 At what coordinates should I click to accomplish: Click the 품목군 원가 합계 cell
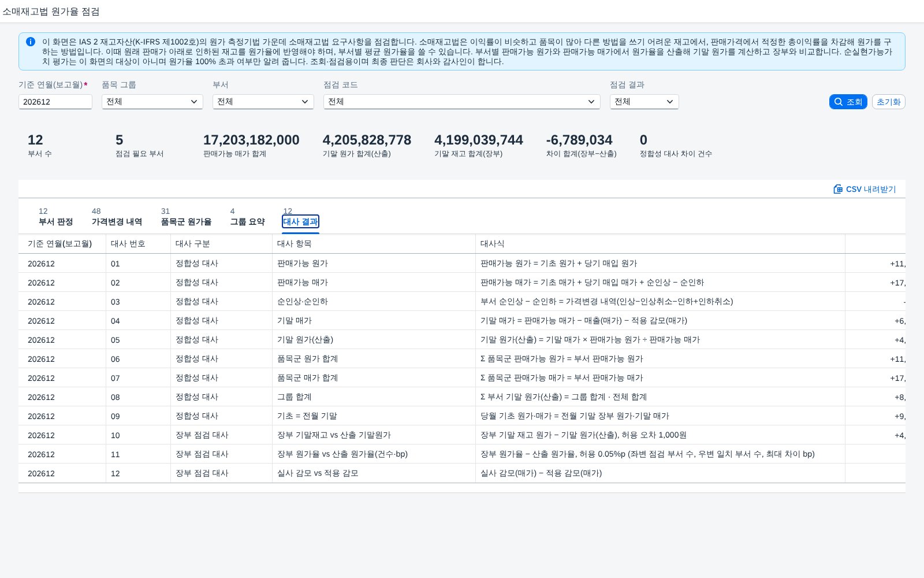(374, 359)
